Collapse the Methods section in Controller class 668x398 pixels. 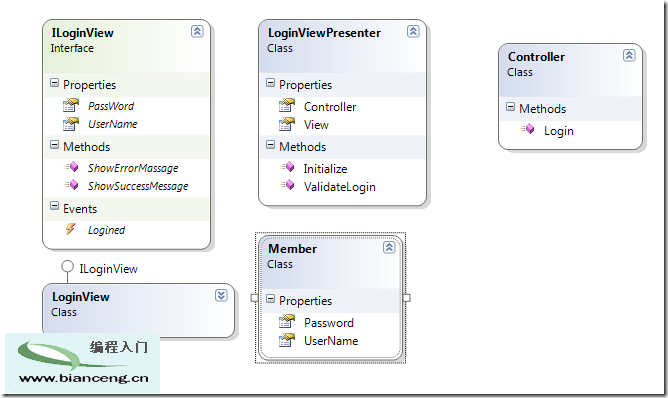point(510,107)
